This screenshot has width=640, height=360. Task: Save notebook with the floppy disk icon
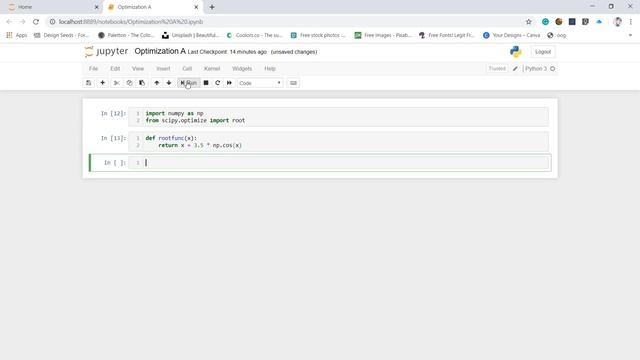(88, 83)
